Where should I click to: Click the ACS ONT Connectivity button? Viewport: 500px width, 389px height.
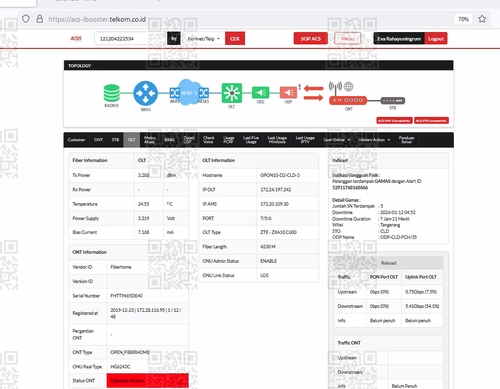(x=394, y=120)
